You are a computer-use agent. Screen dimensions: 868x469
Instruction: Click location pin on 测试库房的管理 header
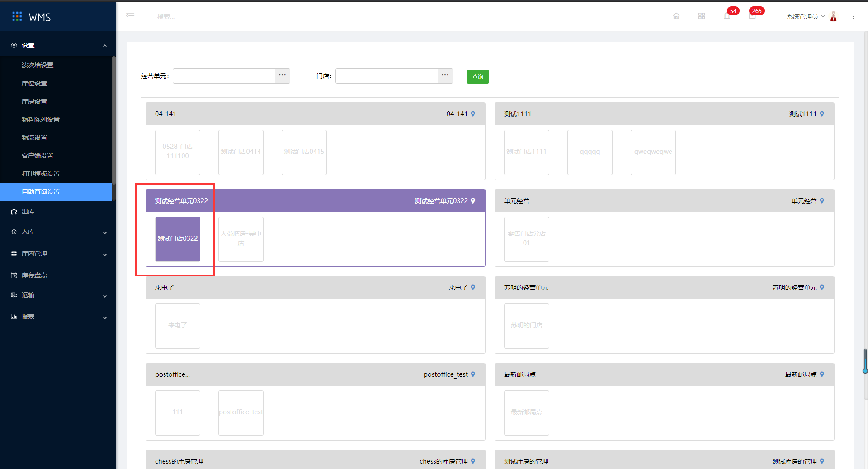pyautogui.click(x=822, y=461)
